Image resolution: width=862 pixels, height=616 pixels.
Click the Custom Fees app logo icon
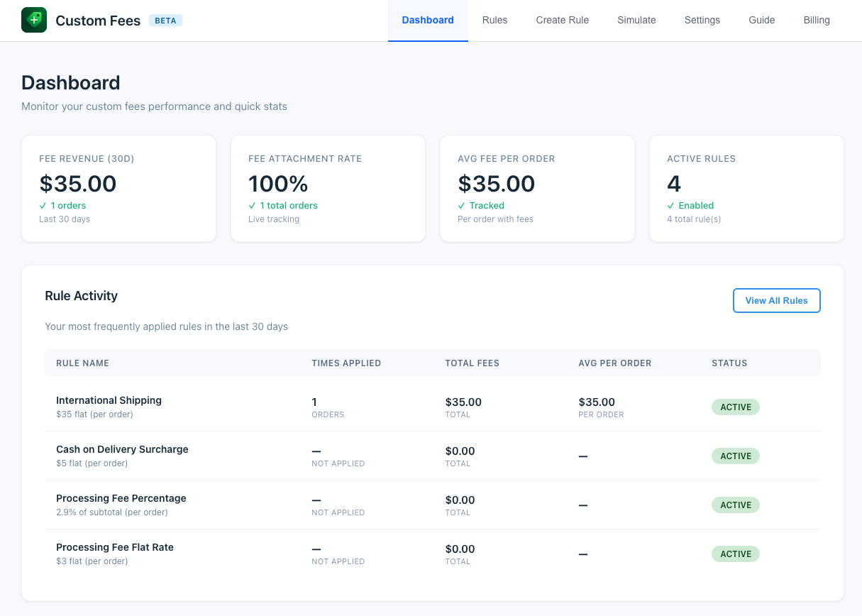tap(33, 21)
